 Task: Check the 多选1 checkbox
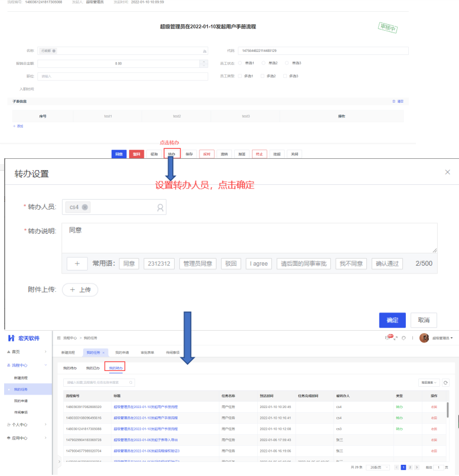coord(240,76)
